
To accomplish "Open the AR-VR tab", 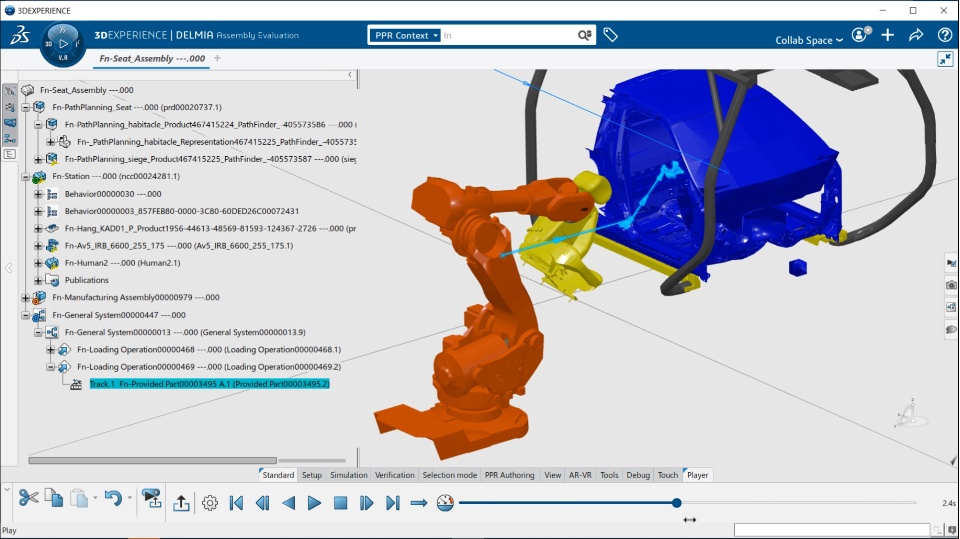I will point(580,475).
